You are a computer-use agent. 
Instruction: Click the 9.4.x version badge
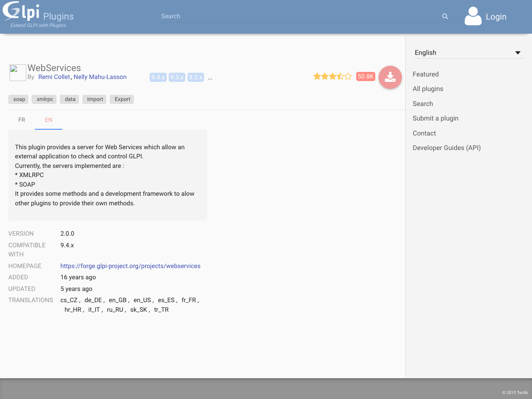158,77
